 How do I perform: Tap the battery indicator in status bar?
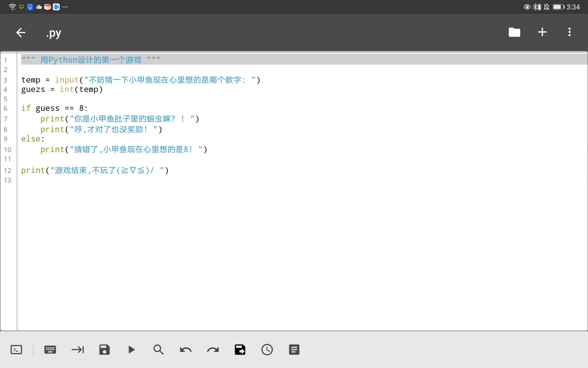point(559,7)
